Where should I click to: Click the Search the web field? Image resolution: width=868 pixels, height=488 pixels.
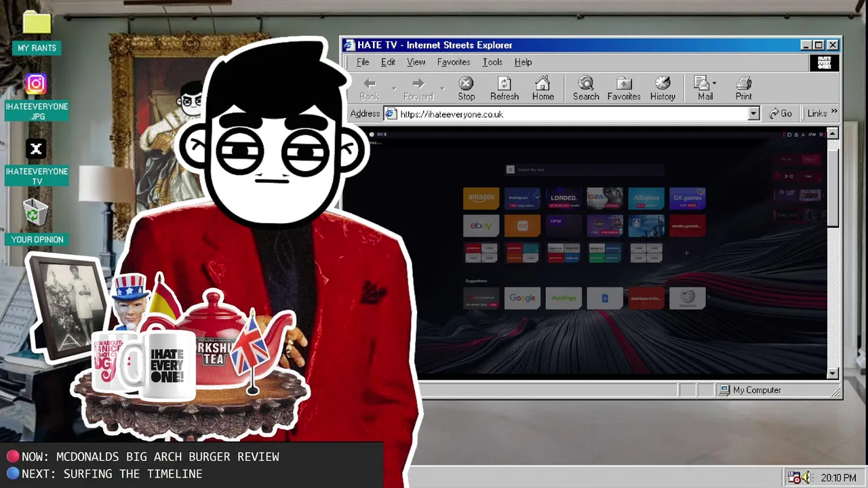pos(585,169)
